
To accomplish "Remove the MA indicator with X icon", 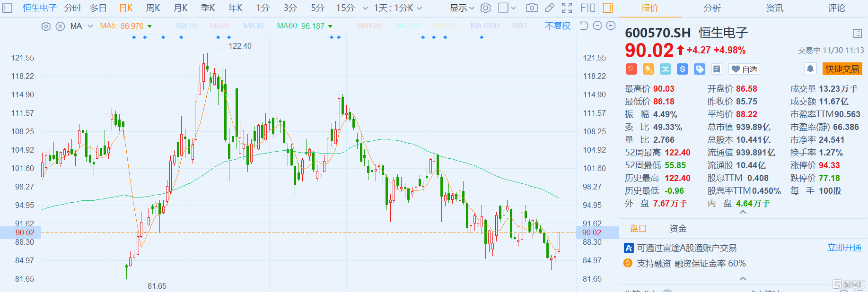I will tap(60, 26).
